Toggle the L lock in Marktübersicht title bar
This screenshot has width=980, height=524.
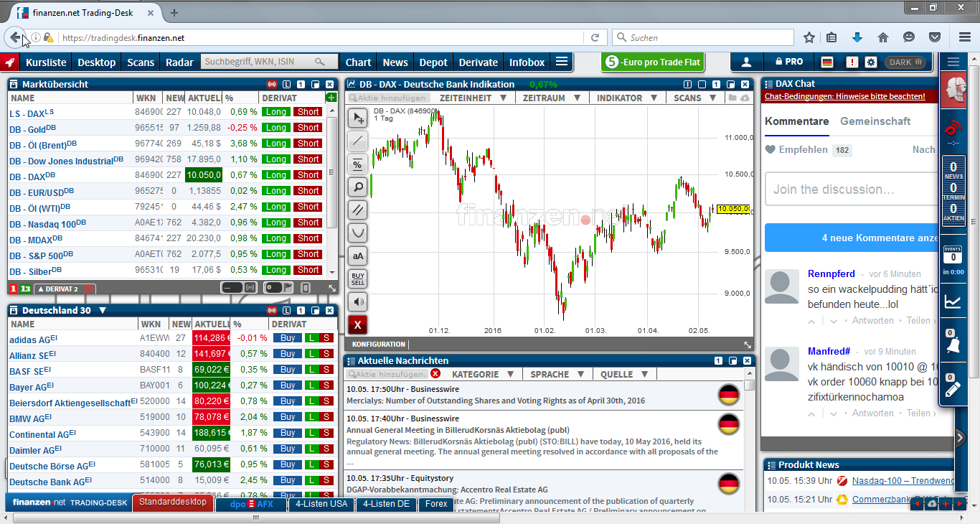[x=287, y=84]
